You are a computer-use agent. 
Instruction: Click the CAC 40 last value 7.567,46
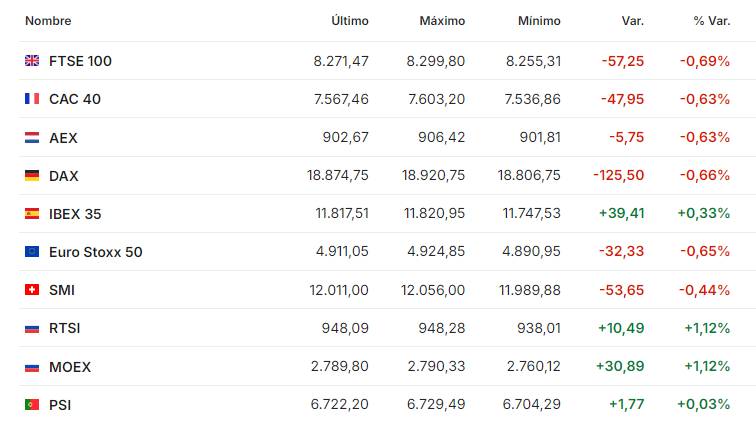tap(341, 99)
